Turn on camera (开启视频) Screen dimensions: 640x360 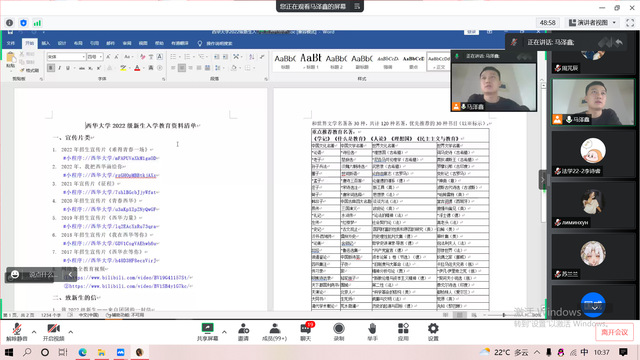coord(53,332)
